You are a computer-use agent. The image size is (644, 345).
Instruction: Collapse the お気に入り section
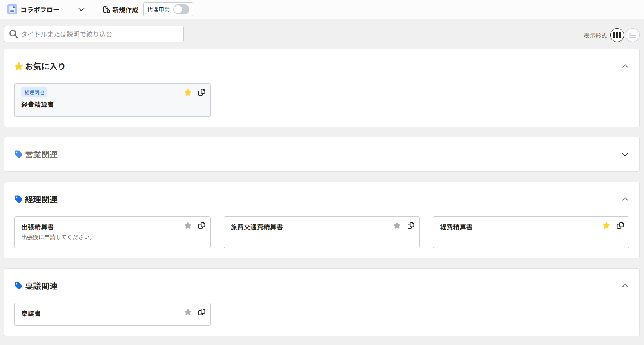625,66
